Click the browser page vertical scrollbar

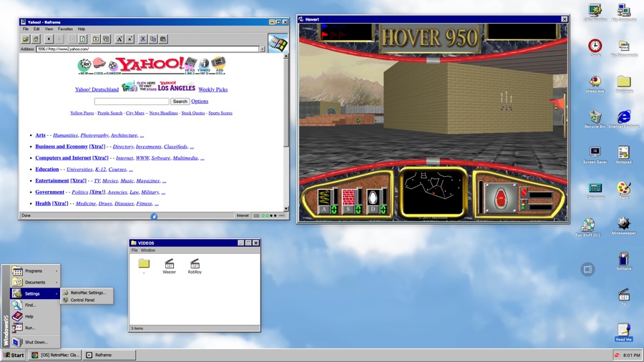click(286, 132)
